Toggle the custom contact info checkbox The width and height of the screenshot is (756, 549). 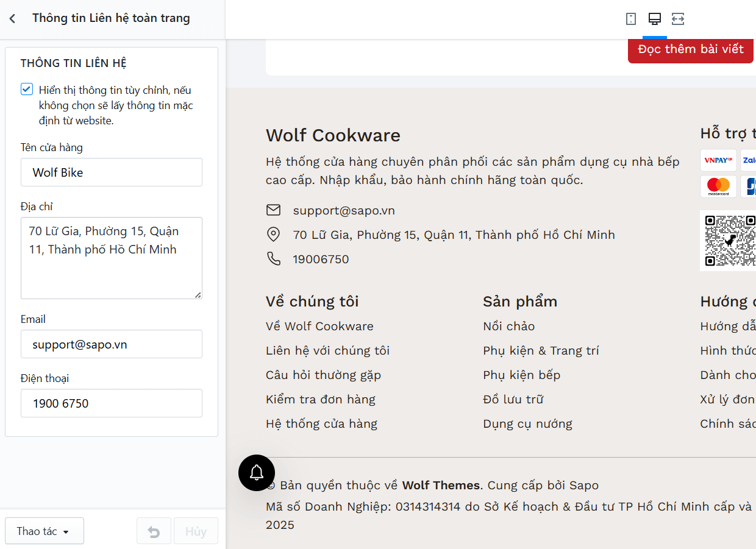pyautogui.click(x=27, y=90)
